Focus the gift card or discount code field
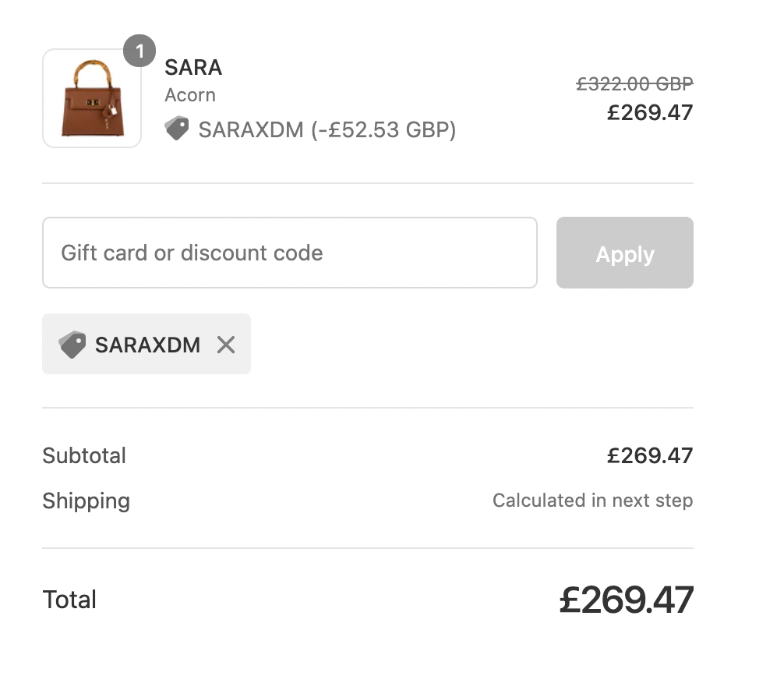The height and width of the screenshot is (683, 784). [290, 253]
